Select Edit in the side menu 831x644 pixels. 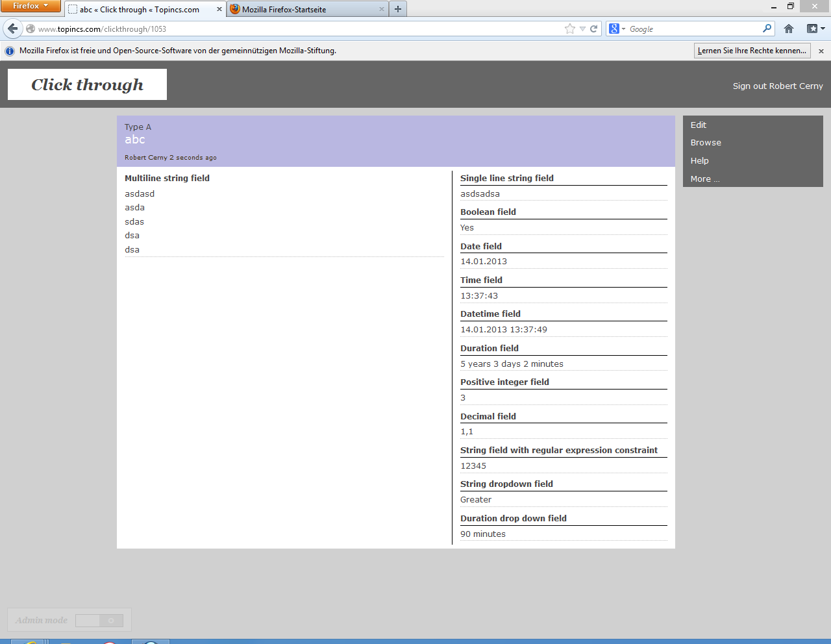699,125
